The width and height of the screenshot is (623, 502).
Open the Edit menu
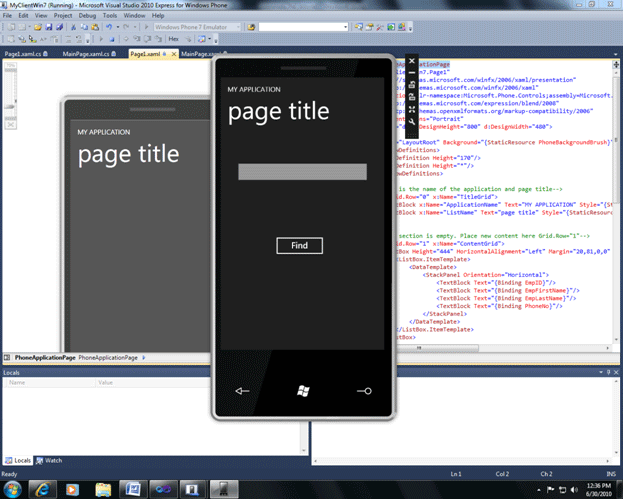(23, 16)
